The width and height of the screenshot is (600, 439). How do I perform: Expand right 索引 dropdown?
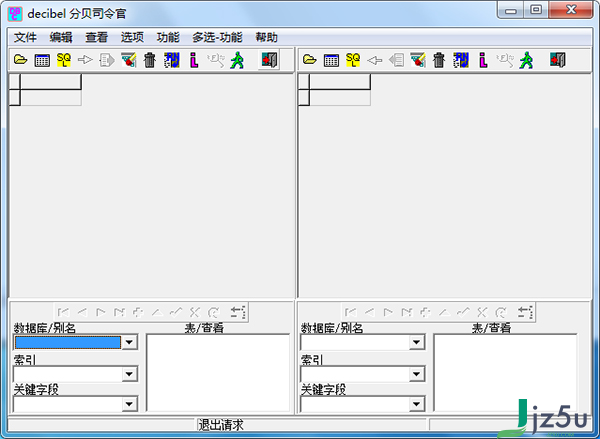pyautogui.click(x=416, y=374)
